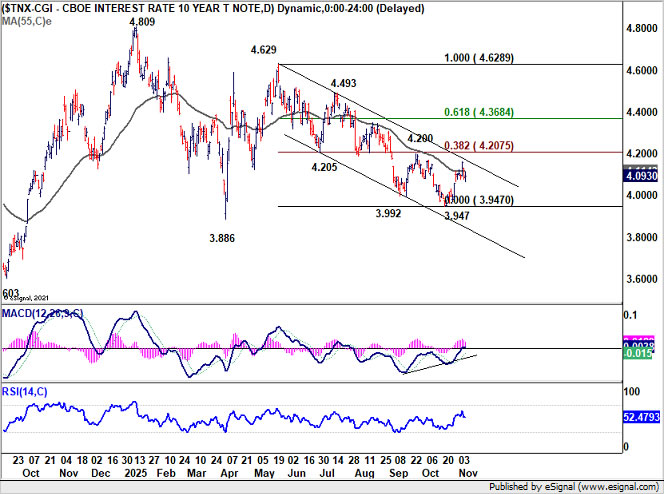Click the 4.8000 price axis label
Image resolution: width=664 pixels, height=494 pixels.
click(x=642, y=28)
